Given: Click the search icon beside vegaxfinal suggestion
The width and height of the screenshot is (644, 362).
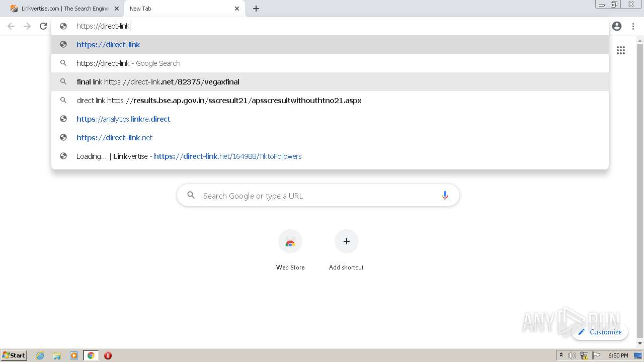Looking at the screenshot, I should pos(63,82).
